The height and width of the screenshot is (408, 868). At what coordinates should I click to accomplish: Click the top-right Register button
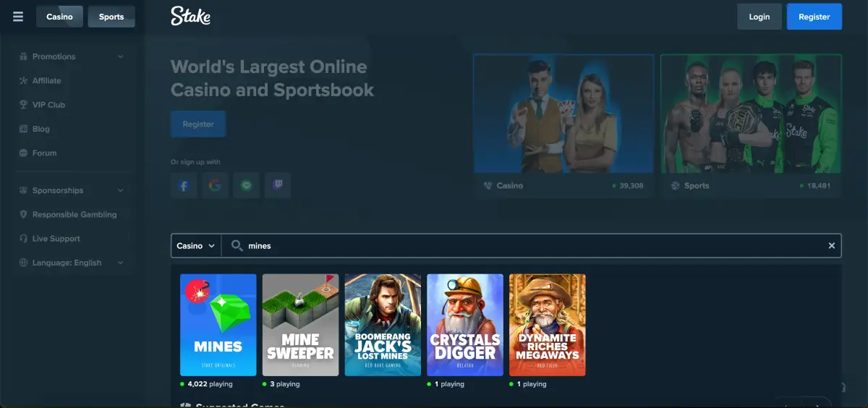pos(814,17)
